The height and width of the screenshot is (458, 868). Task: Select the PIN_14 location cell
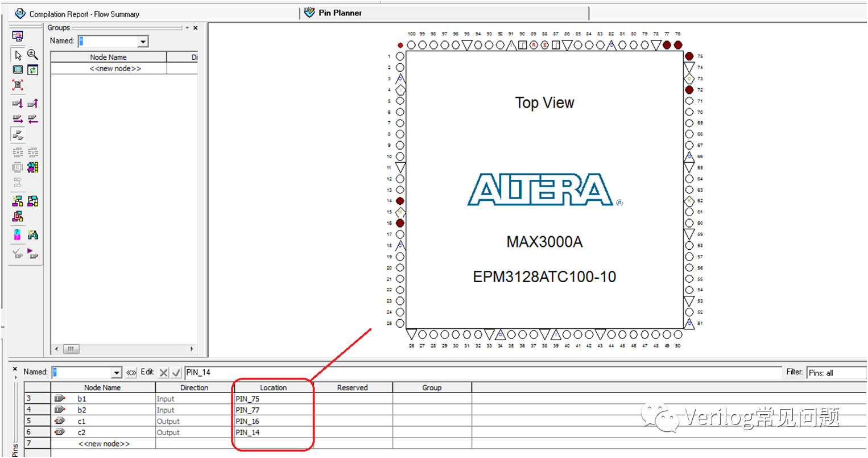tap(274, 432)
